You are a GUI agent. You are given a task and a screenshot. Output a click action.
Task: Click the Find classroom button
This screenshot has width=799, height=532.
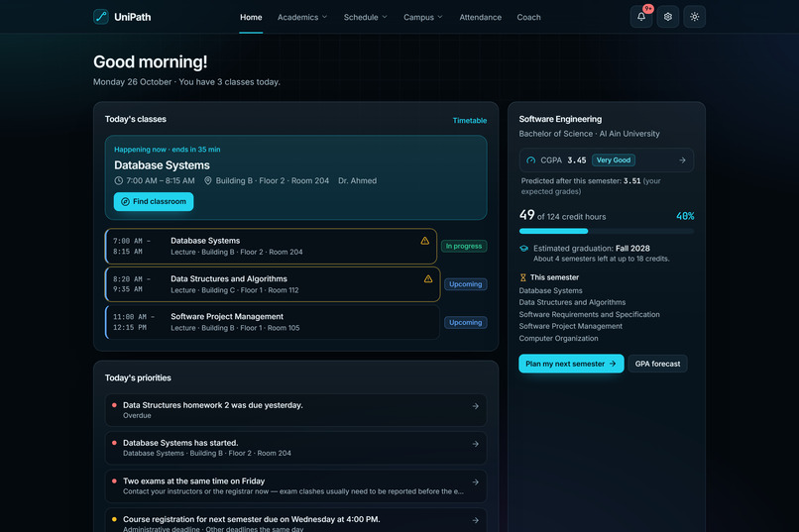point(154,201)
